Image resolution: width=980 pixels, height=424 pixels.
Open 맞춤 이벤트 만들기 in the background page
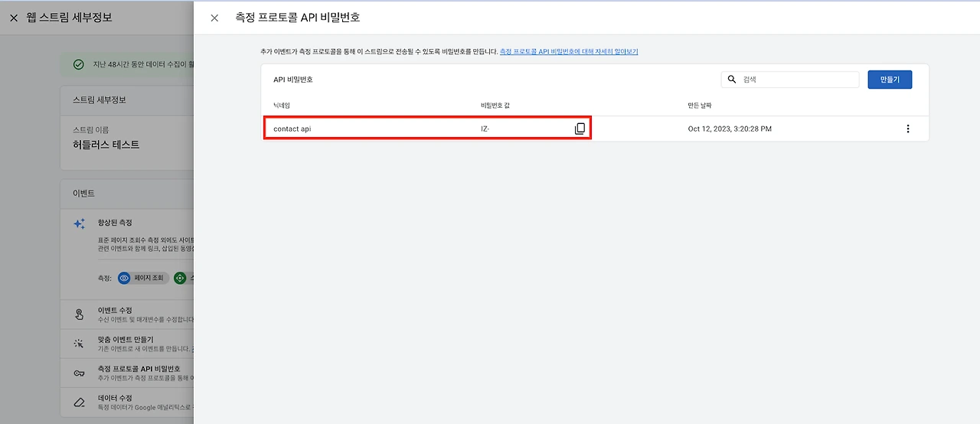(x=127, y=344)
